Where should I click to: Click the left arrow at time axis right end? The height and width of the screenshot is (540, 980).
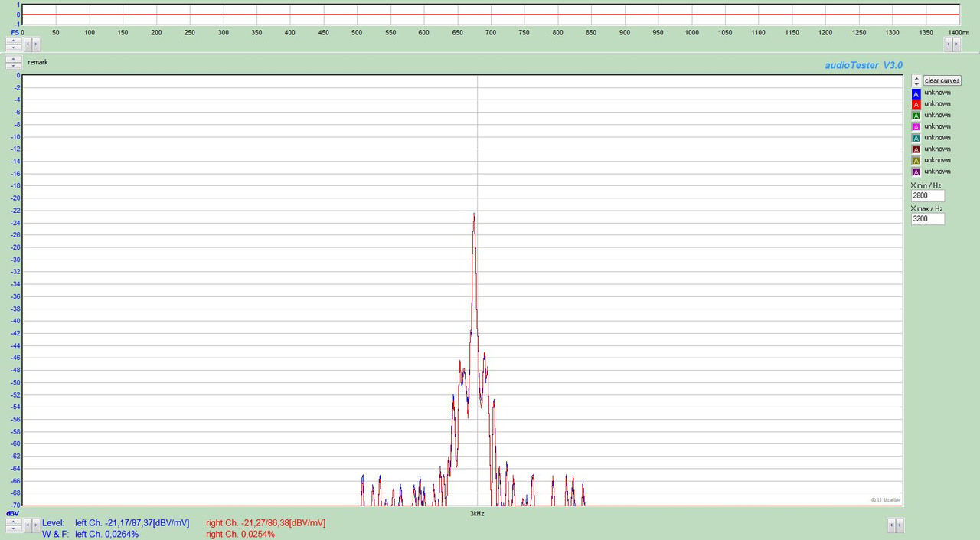[x=948, y=44]
